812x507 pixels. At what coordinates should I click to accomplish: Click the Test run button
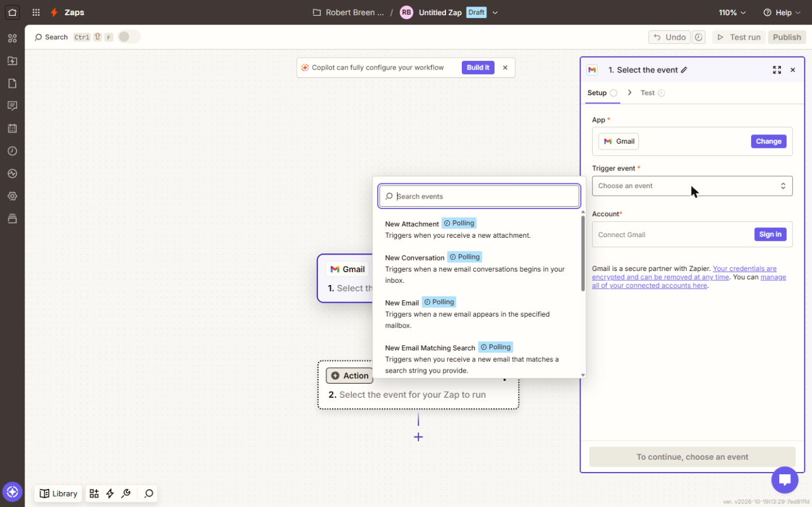[x=740, y=37]
